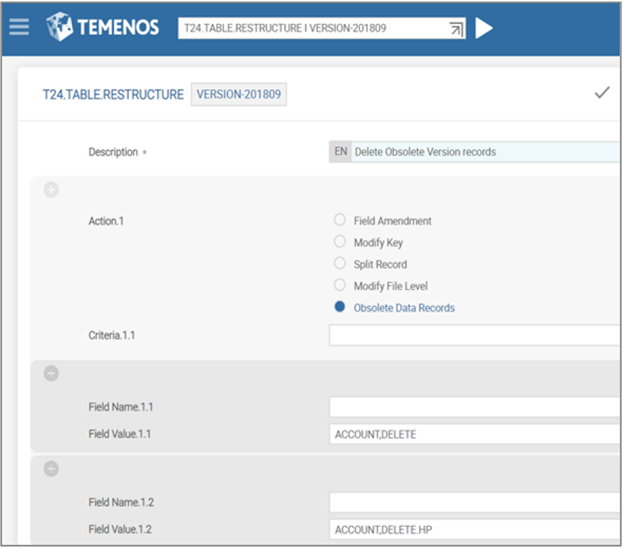Click the expand arrow icon in command box

(x=455, y=29)
